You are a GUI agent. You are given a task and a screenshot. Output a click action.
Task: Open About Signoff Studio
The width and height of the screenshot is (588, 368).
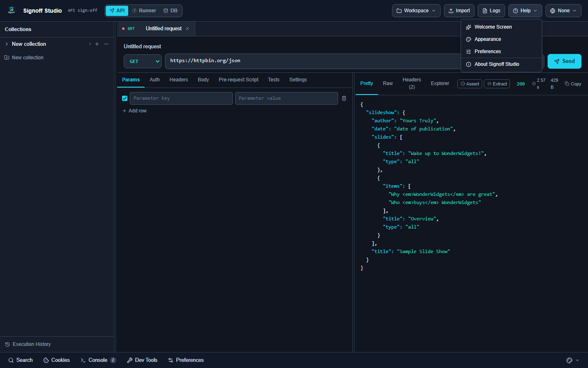(501, 64)
